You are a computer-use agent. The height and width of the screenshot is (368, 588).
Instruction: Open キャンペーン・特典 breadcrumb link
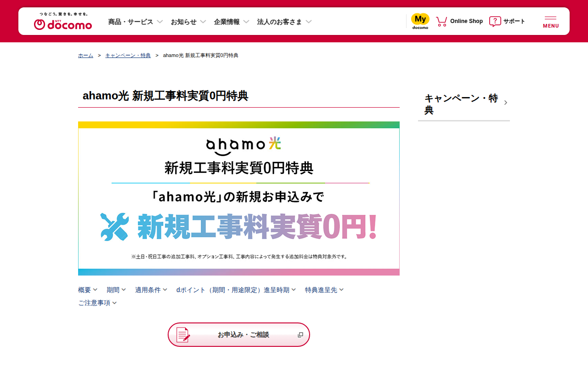click(x=128, y=55)
